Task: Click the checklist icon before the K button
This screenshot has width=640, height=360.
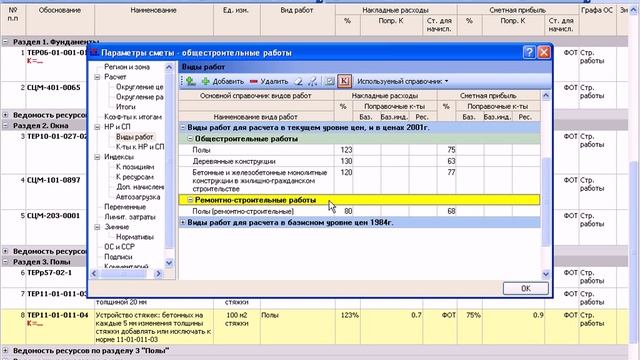Action: [329, 81]
